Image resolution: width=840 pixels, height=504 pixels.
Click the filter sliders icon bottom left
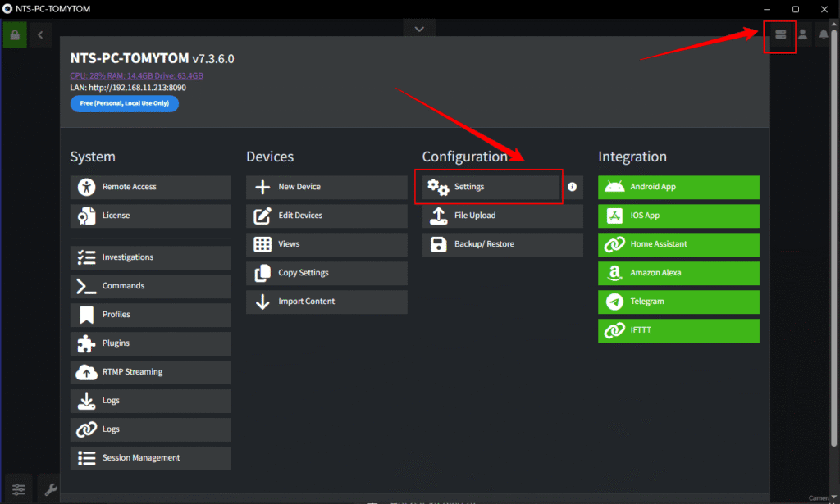[17, 488]
